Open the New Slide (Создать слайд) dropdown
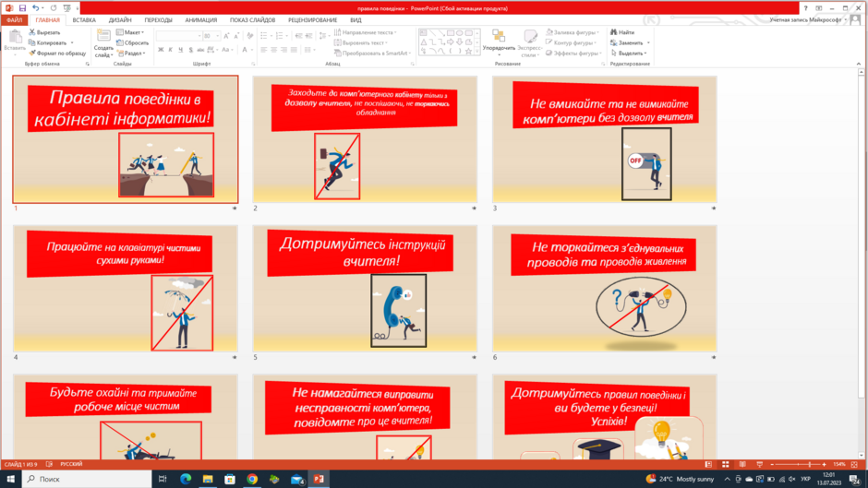This screenshot has height=488, width=868. click(x=103, y=52)
